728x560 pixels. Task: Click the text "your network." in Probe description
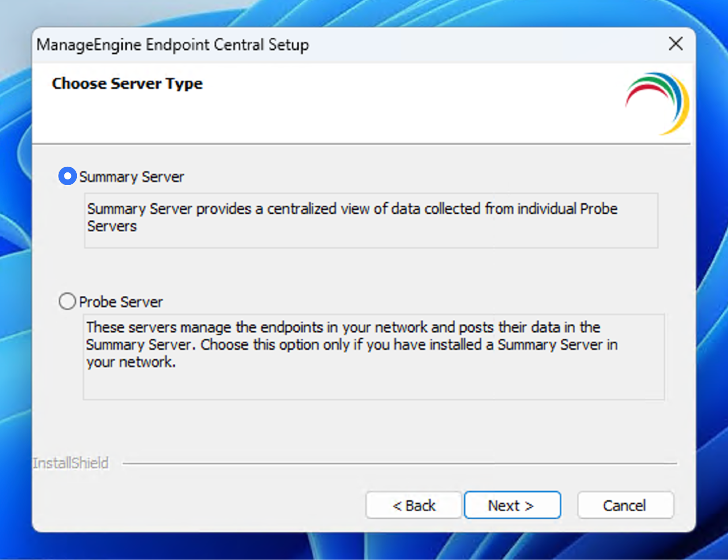pyautogui.click(x=131, y=362)
